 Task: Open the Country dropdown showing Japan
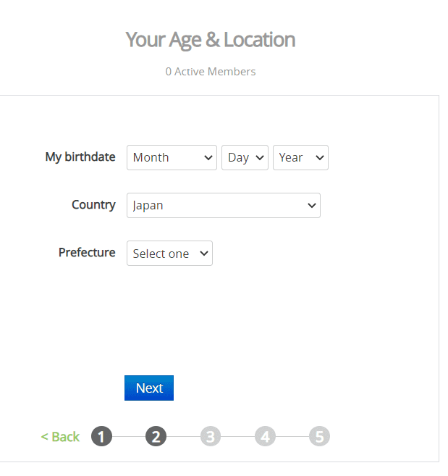(224, 206)
